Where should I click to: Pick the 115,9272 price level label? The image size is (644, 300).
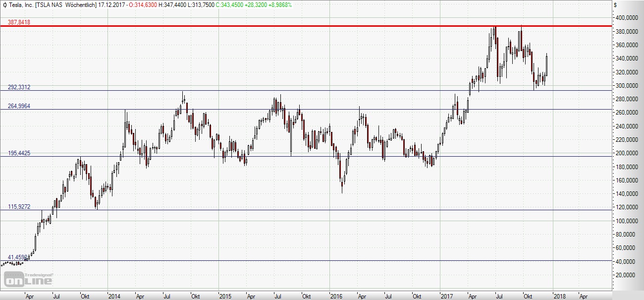tap(19, 206)
